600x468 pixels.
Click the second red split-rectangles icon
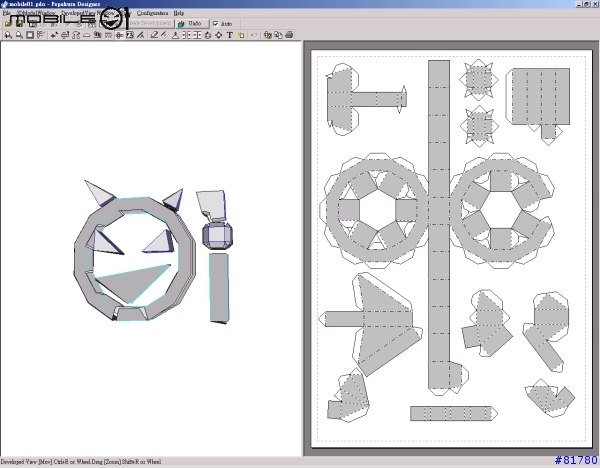(197, 35)
